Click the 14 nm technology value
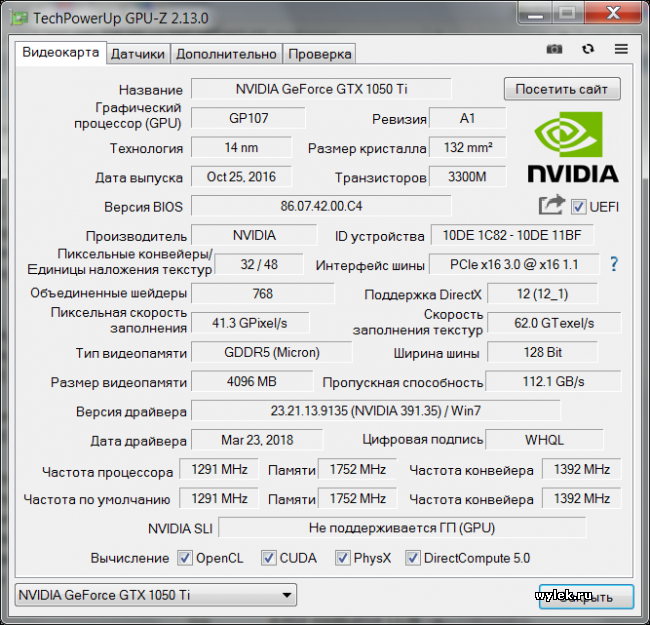 [x=241, y=148]
